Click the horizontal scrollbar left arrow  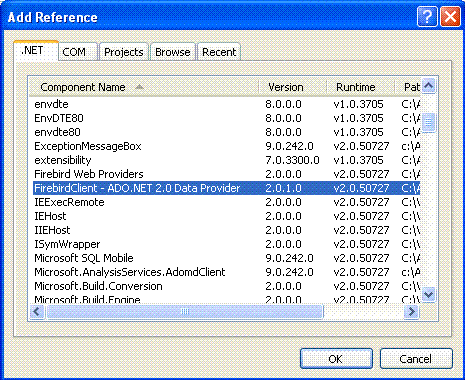tap(37, 312)
